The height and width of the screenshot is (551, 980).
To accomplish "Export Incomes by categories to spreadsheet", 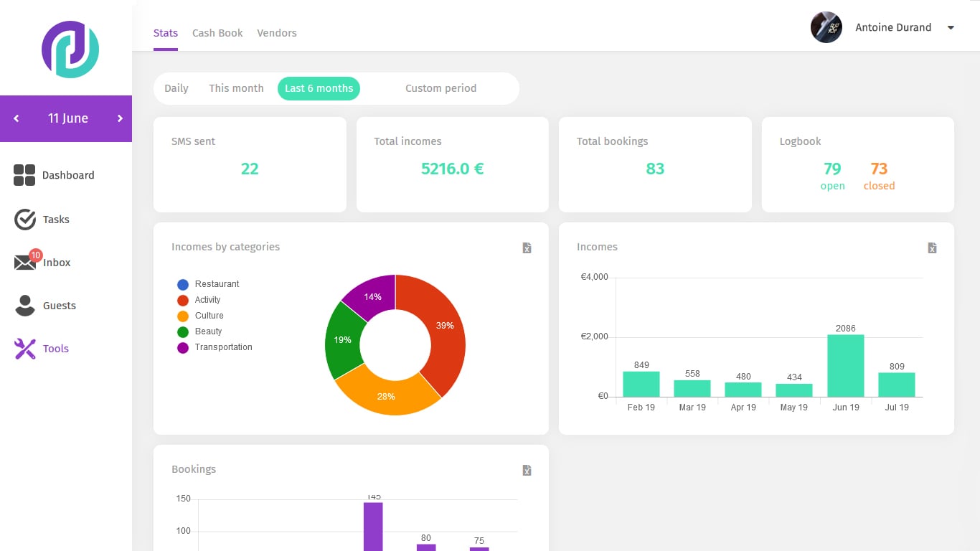I will pyautogui.click(x=527, y=248).
